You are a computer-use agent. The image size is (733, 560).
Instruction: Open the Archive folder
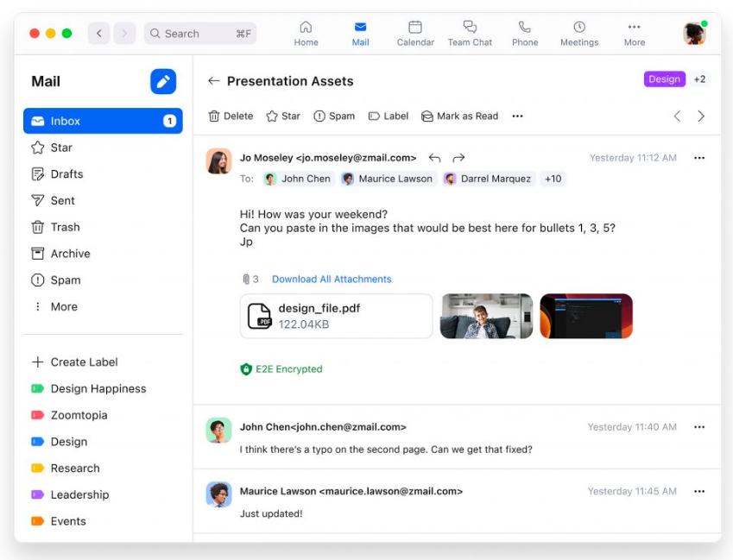coord(103,254)
